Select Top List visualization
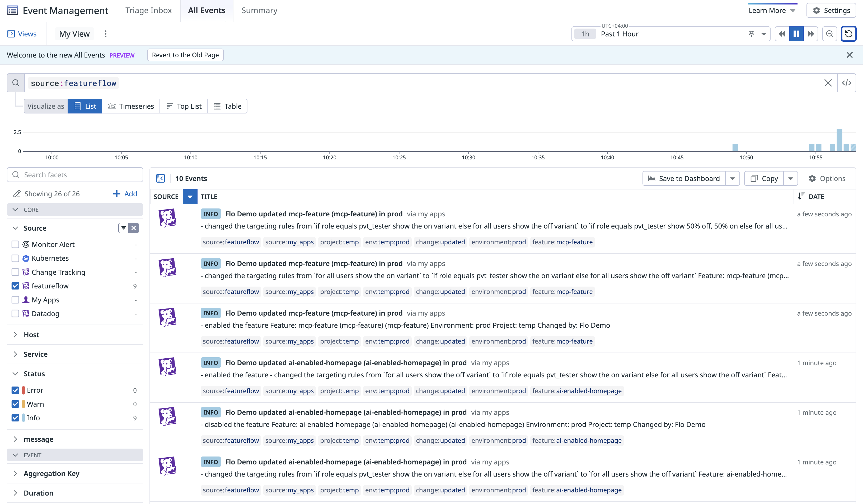The width and height of the screenshot is (863, 504). (184, 106)
